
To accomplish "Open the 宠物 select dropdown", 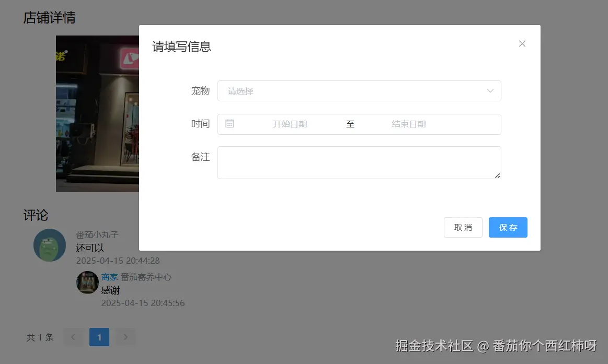I will click(x=359, y=91).
